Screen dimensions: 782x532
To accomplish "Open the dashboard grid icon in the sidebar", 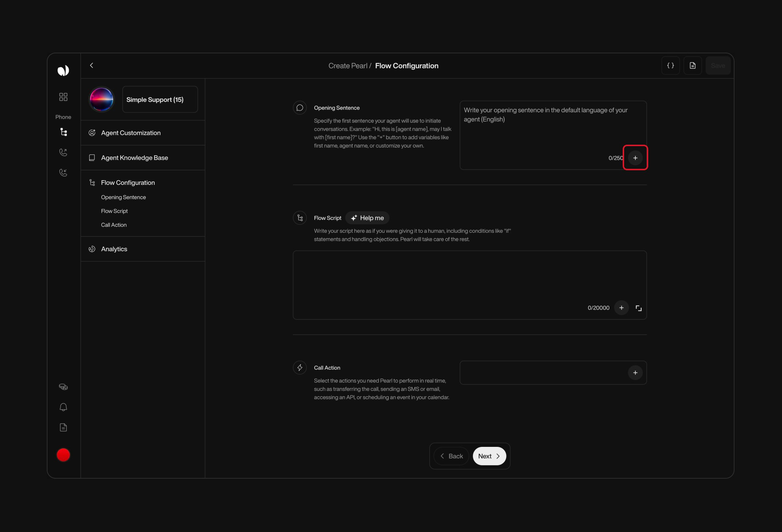I will click(63, 96).
